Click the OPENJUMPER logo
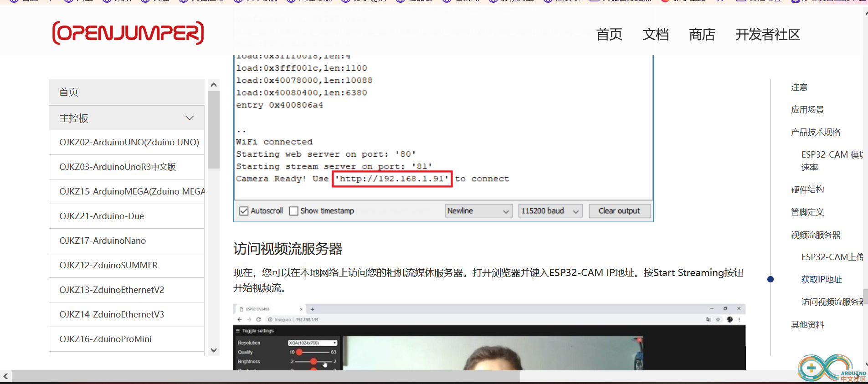Screen dimensions: 868x384 tap(128, 33)
